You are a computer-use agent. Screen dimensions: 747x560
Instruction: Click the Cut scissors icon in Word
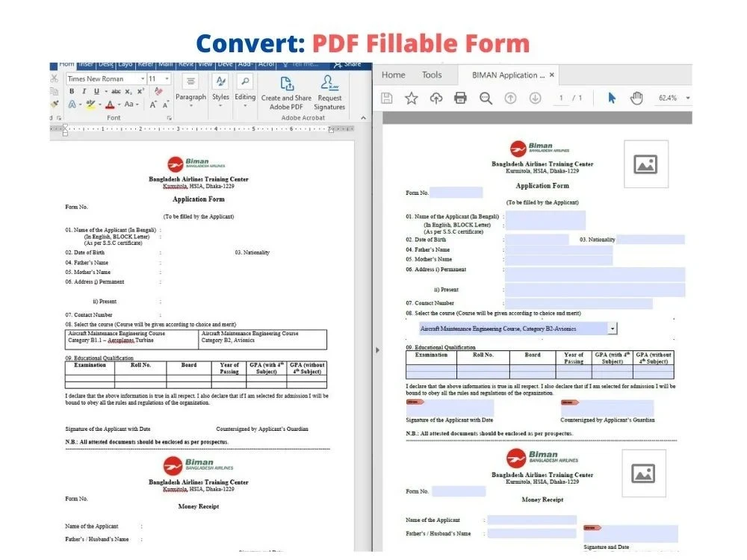(54, 78)
